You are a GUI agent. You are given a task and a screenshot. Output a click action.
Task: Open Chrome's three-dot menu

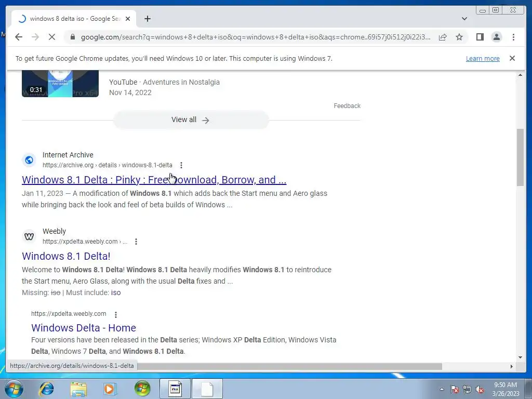coord(513,37)
